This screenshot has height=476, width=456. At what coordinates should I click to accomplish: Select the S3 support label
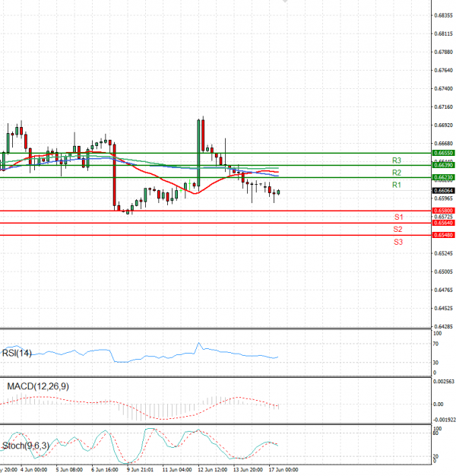point(398,242)
